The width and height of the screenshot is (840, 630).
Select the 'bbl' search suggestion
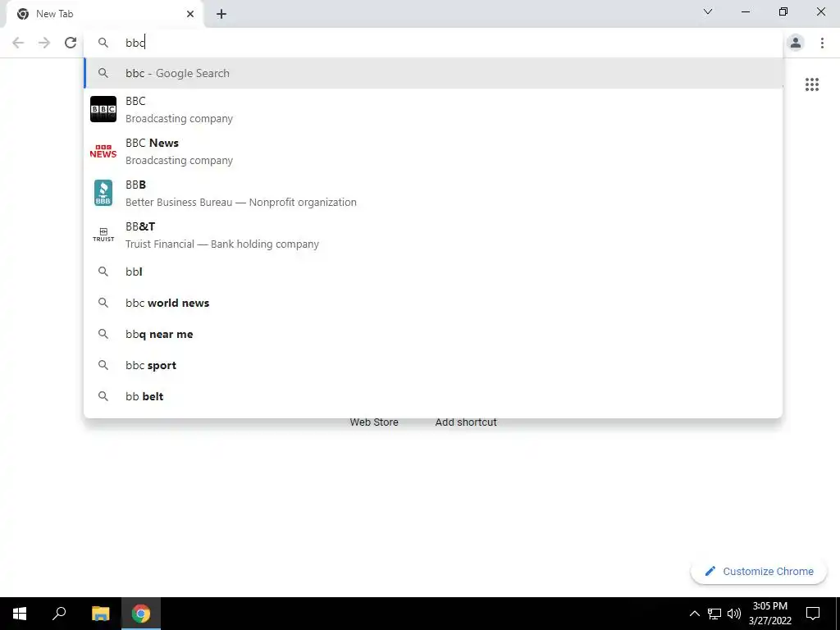pyautogui.click(x=433, y=272)
